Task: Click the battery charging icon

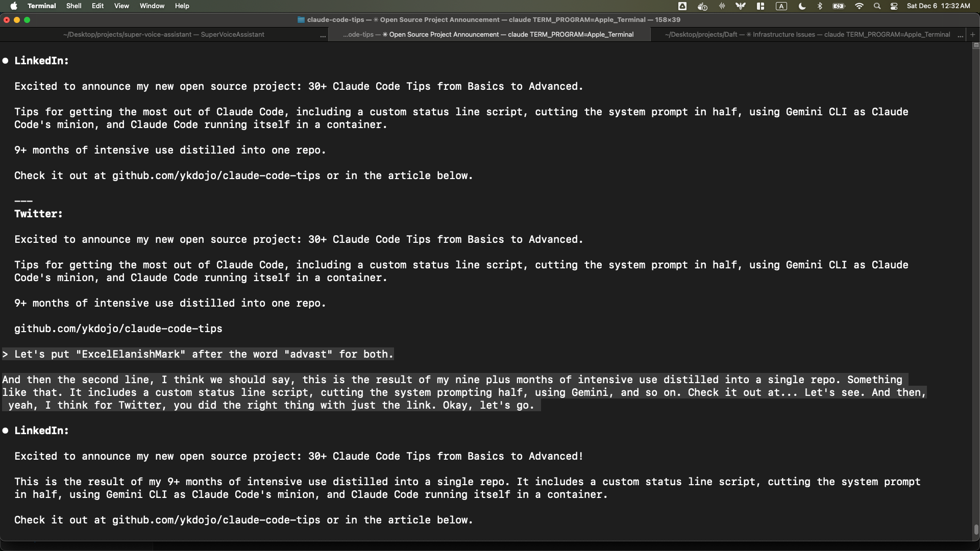Action: (839, 6)
